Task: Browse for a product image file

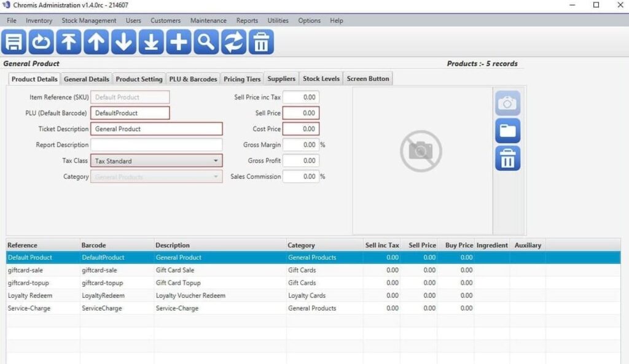Action: coord(507,130)
